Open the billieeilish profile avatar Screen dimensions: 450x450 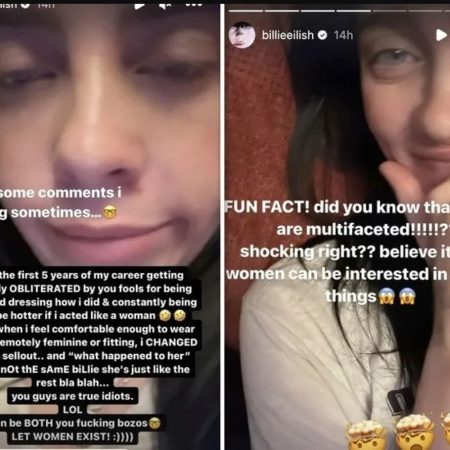click(x=242, y=35)
